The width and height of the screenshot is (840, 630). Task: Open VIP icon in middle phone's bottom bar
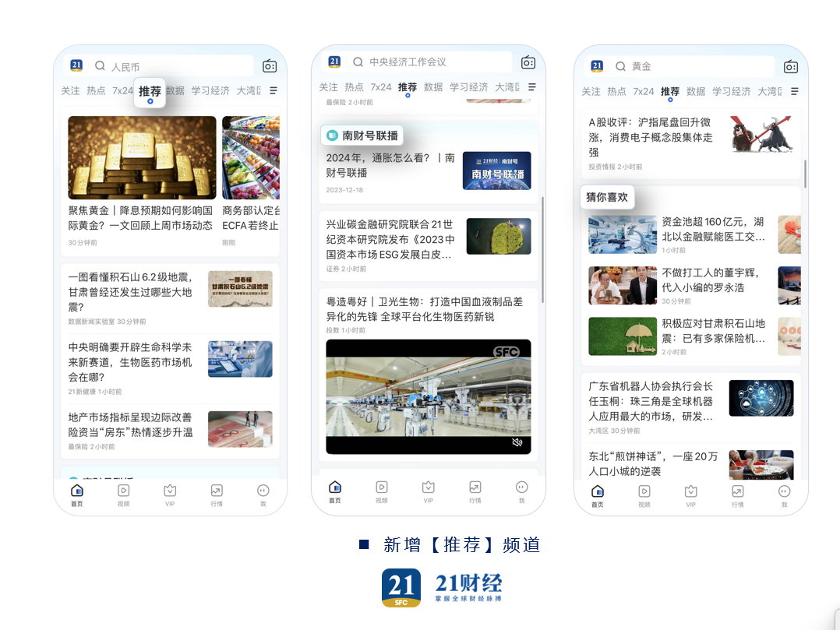428,487
